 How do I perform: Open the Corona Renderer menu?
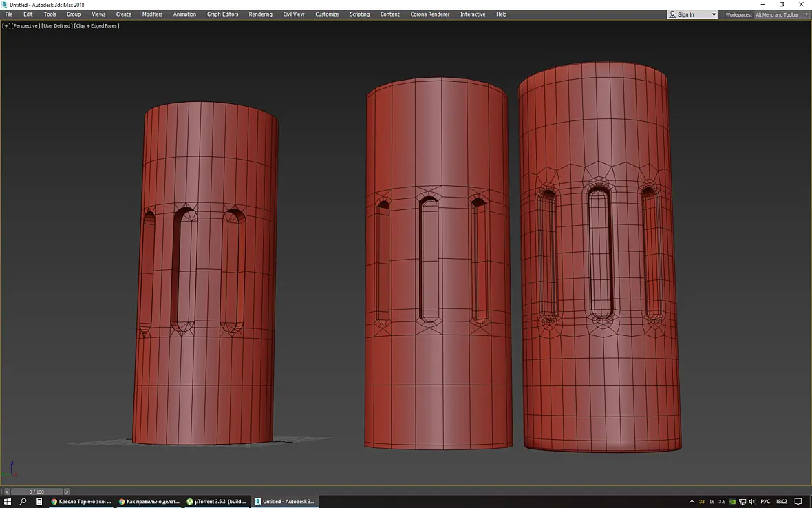(x=430, y=14)
